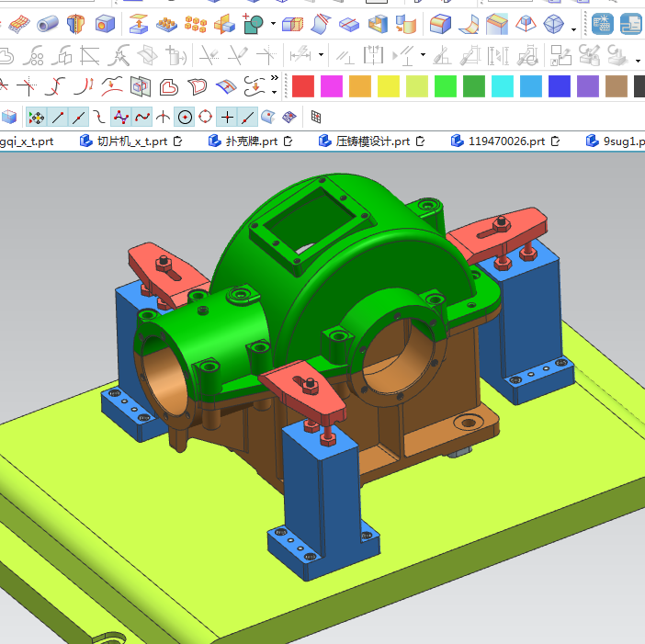This screenshot has width=645, height=644.
Task: Choose the Mirror Feature tool
Action: pos(224,24)
